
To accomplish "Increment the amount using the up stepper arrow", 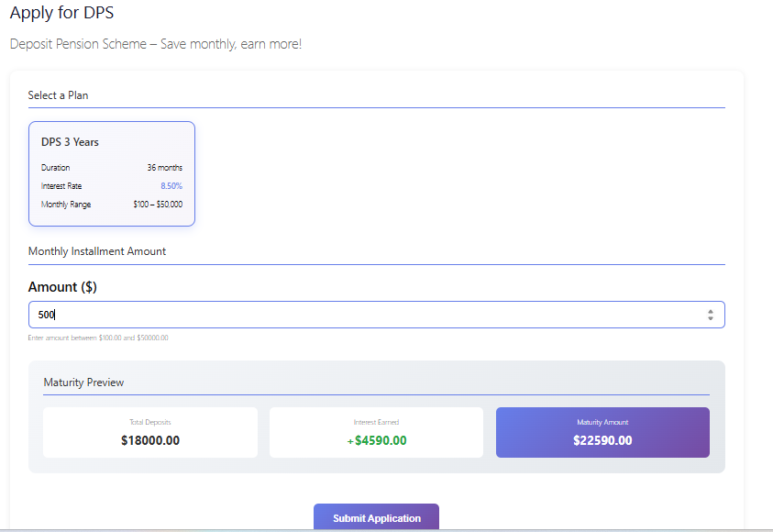I will pyautogui.click(x=711, y=310).
